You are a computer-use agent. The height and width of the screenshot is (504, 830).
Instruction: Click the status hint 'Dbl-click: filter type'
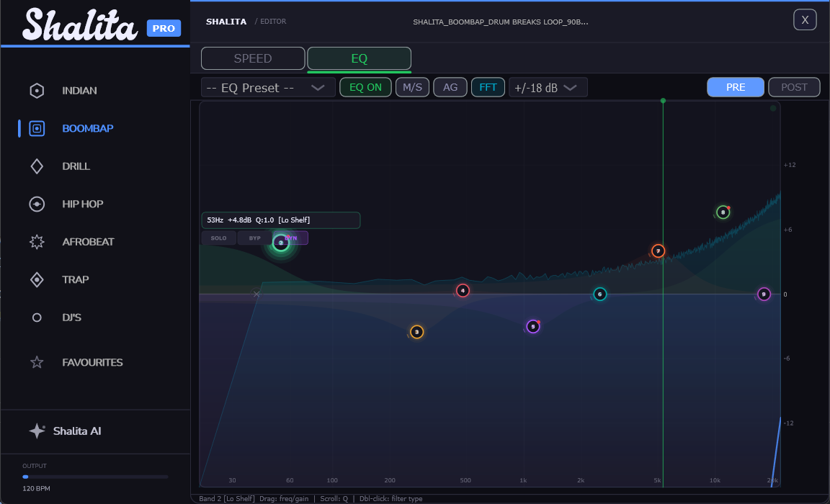pos(391,499)
